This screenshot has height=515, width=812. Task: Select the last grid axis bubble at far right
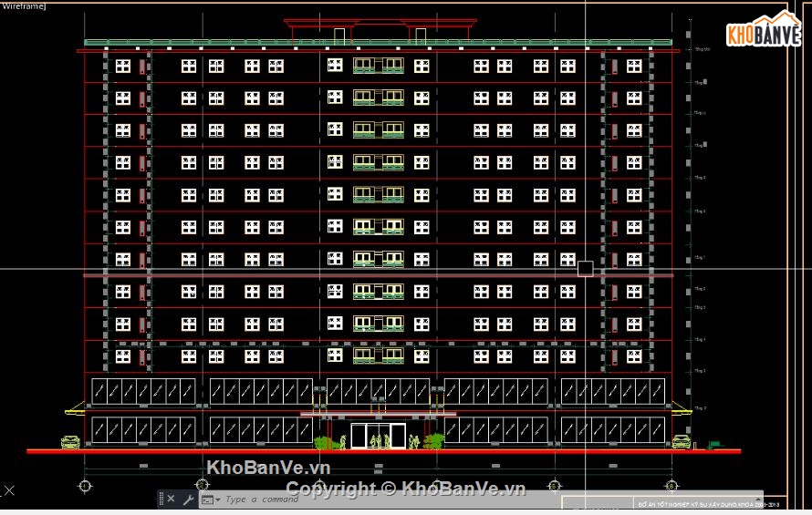671,486
